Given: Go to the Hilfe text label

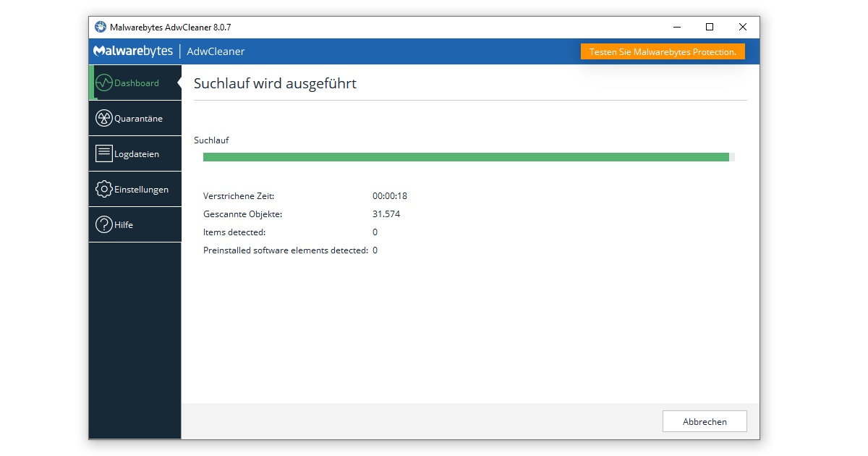Looking at the screenshot, I should pos(124,225).
